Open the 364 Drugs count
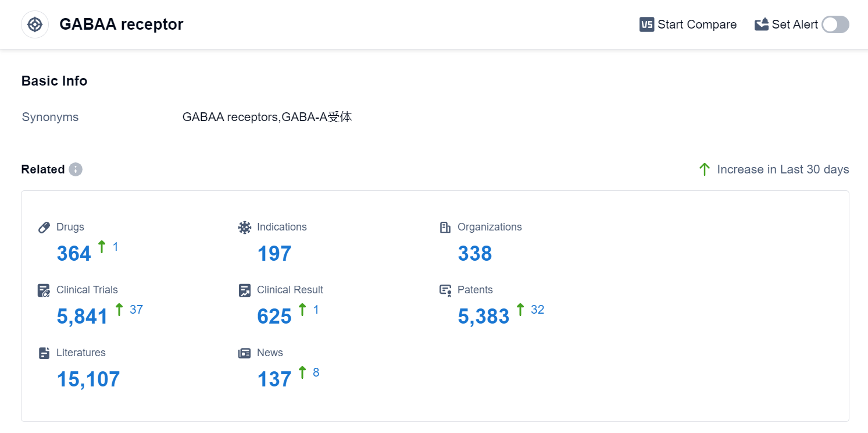The width and height of the screenshot is (868, 433). (74, 254)
